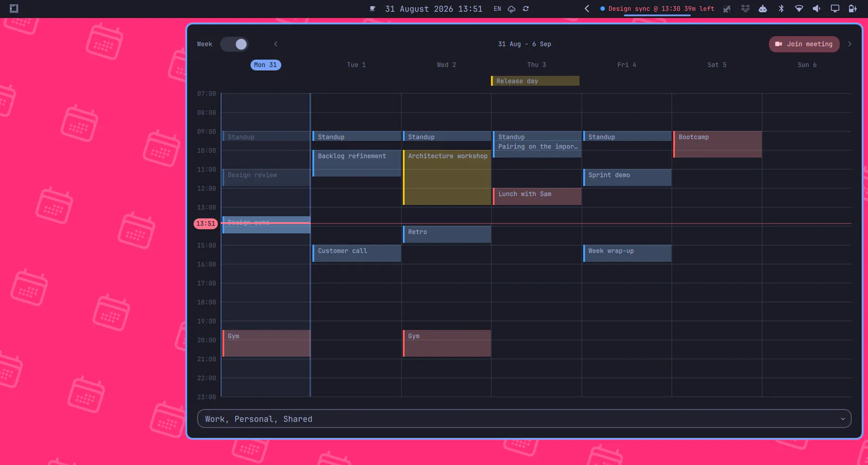868x465 pixels.
Task: Click the refresh sync icon by the clock
Action: pos(526,9)
